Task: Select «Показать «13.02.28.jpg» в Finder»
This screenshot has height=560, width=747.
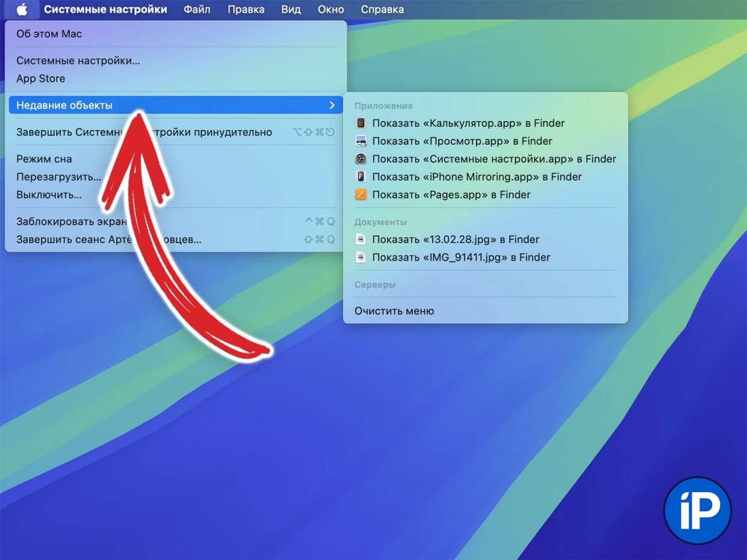Action: click(485, 239)
